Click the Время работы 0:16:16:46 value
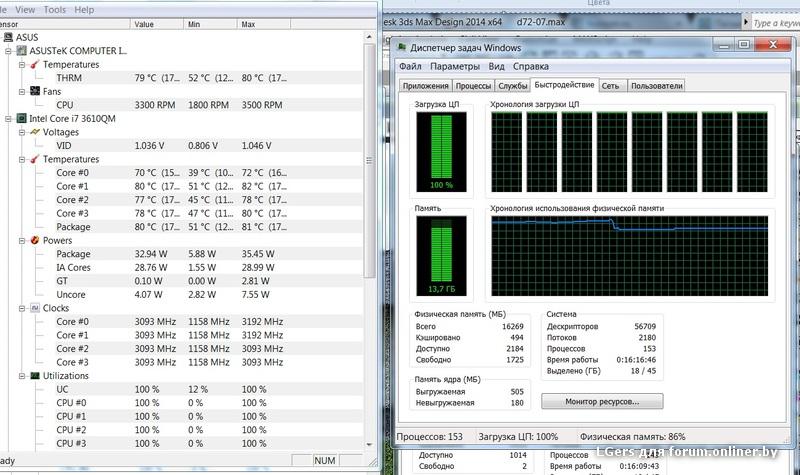 pyautogui.click(x=636, y=360)
